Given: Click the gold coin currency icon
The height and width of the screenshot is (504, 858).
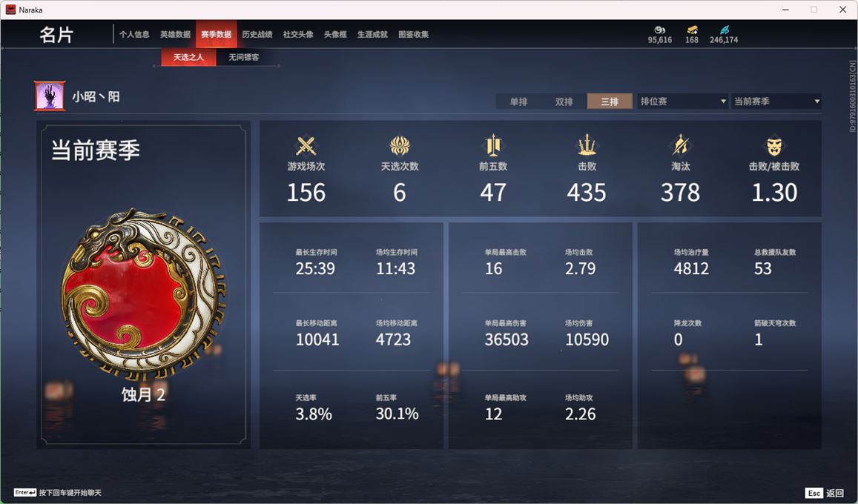Looking at the screenshot, I should (x=692, y=30).
